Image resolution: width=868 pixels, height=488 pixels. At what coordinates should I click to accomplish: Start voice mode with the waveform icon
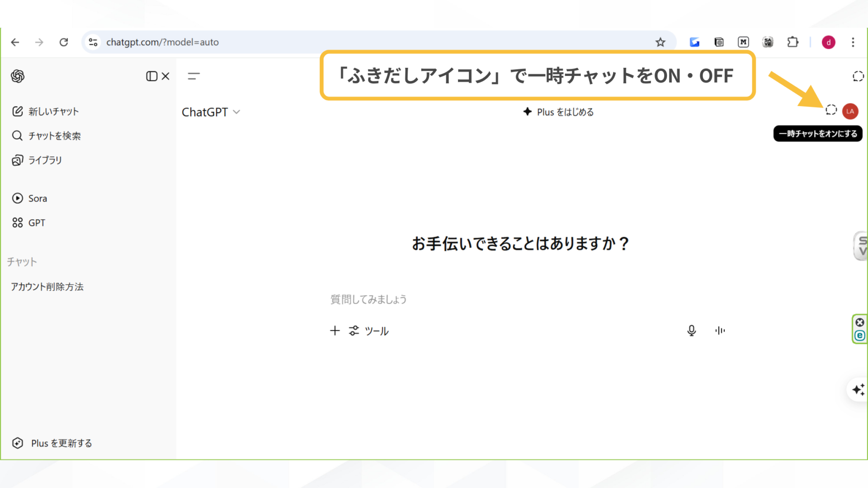pyautogui.click(x=720, y=330)
